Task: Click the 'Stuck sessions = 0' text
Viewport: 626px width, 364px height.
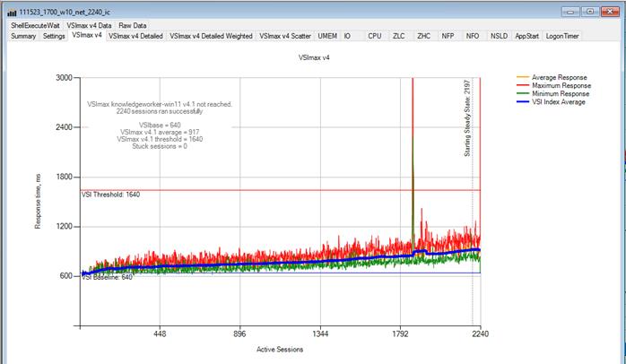Action: click(x=160, y=146)
